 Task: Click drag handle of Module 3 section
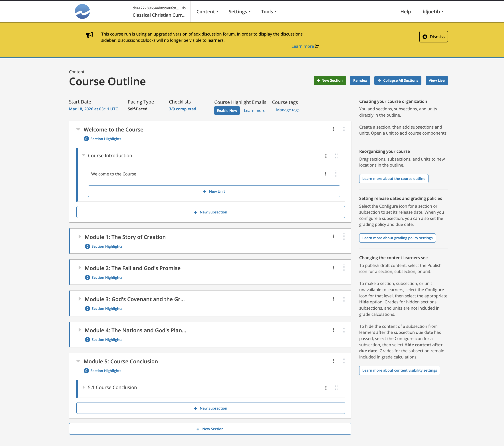pyautogui.click(x=344, y=299)
